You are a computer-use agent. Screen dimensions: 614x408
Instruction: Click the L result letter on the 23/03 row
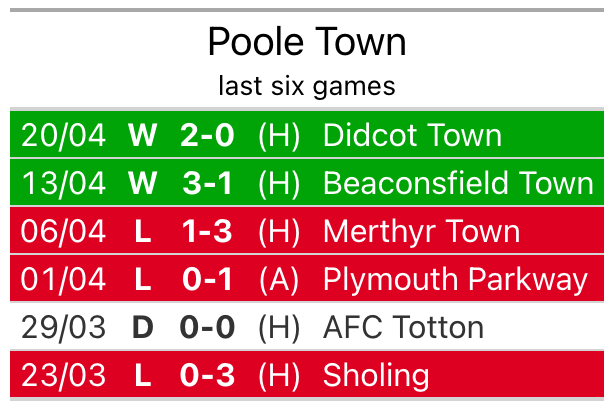pyautogui.click(x=143, y=375)
